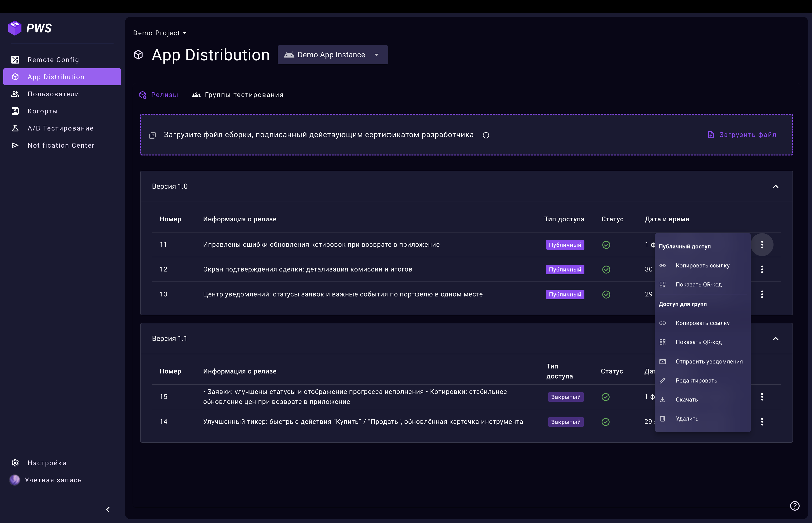
Task: Click the info icon beside the upload hint
Action: [x=486, y=135]
